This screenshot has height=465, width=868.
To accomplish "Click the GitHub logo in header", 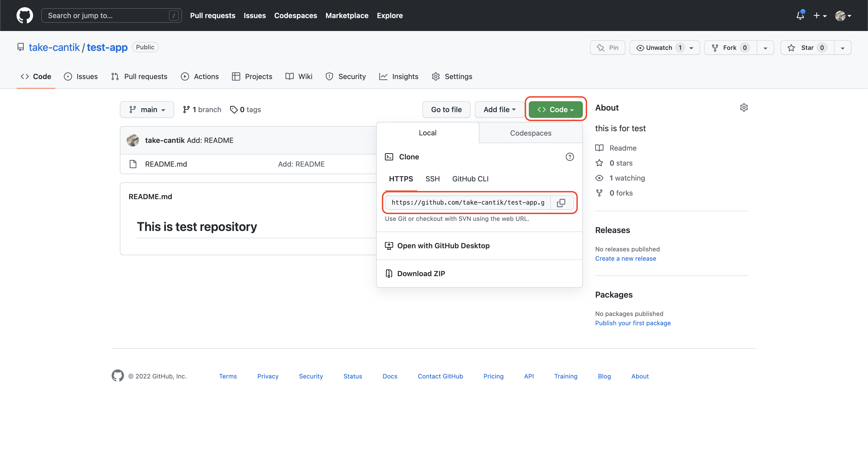I will [25, 16].
